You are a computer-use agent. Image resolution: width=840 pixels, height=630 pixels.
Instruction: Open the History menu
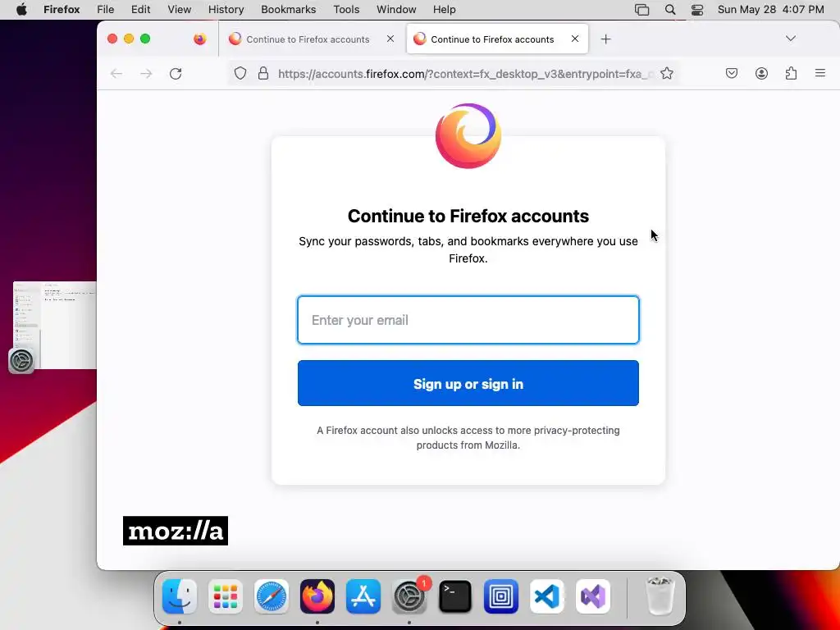pyautogui.click(x=226, y=10)
